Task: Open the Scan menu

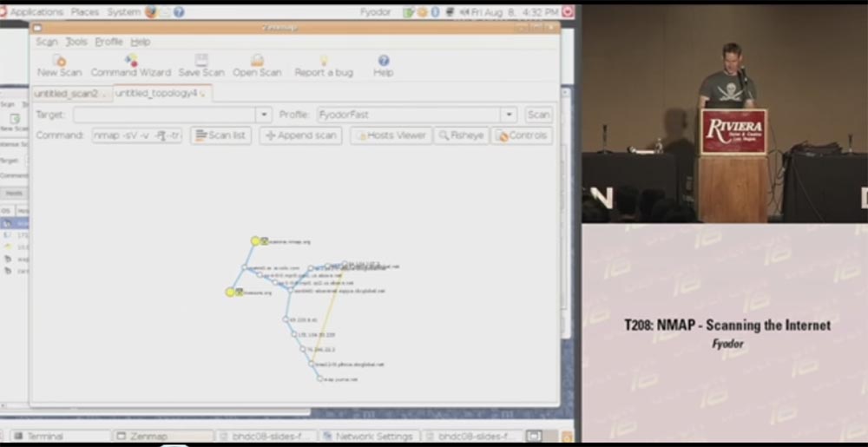Action: tap(47, 42)
